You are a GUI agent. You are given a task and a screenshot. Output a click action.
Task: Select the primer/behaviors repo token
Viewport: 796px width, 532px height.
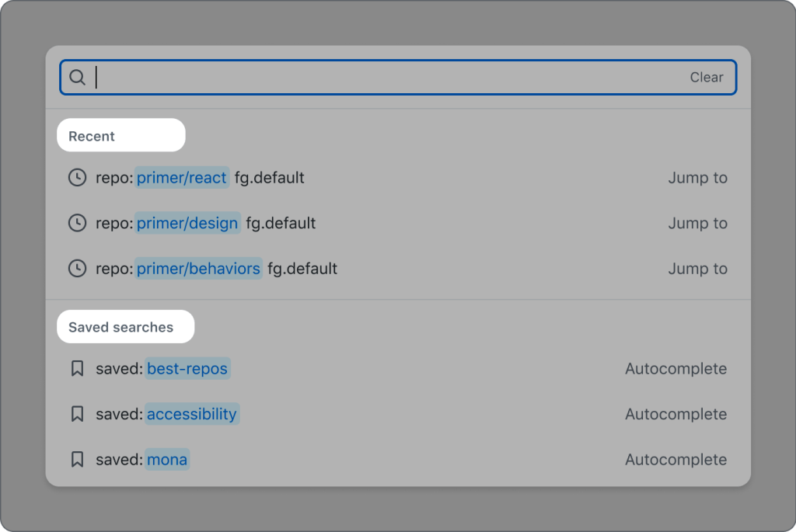198,269
